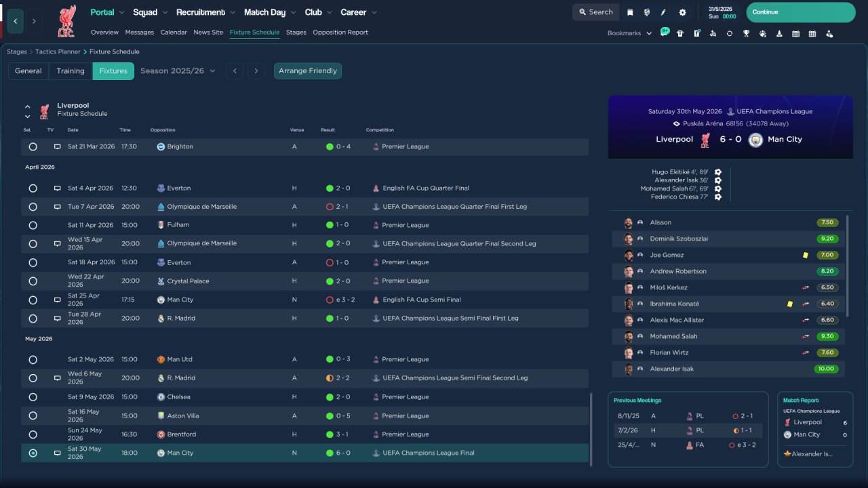Select the radio button for Everton FA Cup fixture

coord(33,188)
